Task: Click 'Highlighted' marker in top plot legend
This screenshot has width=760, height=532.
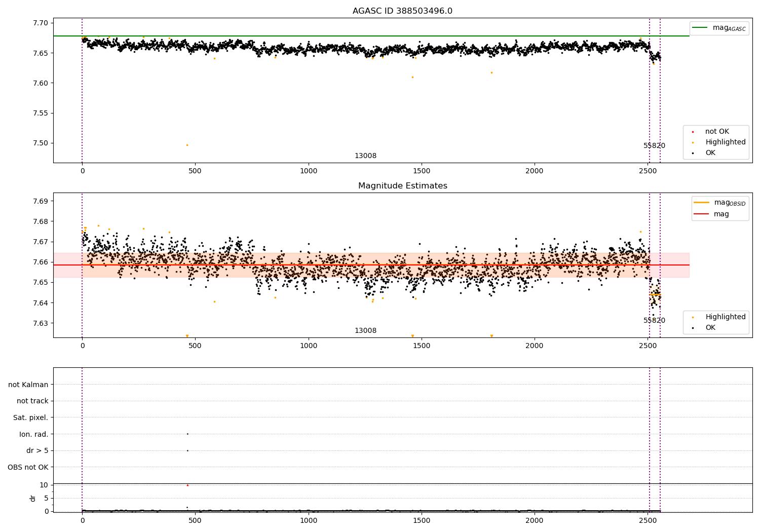Action: 693,142
